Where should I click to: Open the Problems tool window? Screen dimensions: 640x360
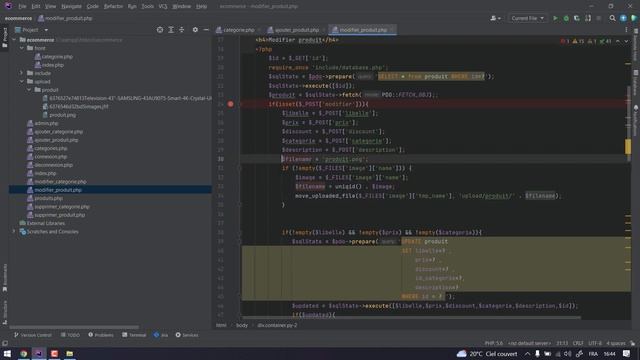click(101, 335)
